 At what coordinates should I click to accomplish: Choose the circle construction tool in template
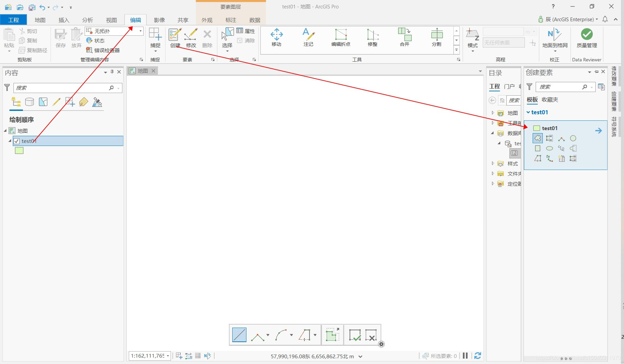pos(573,138)
